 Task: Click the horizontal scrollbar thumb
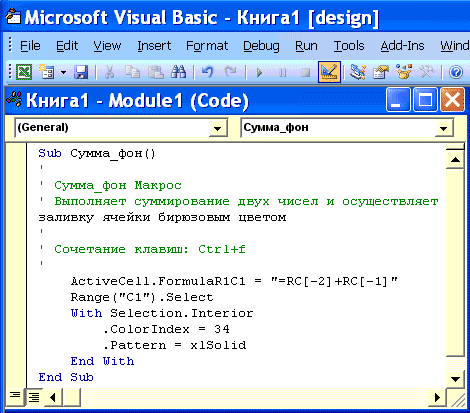pos(71,397)
